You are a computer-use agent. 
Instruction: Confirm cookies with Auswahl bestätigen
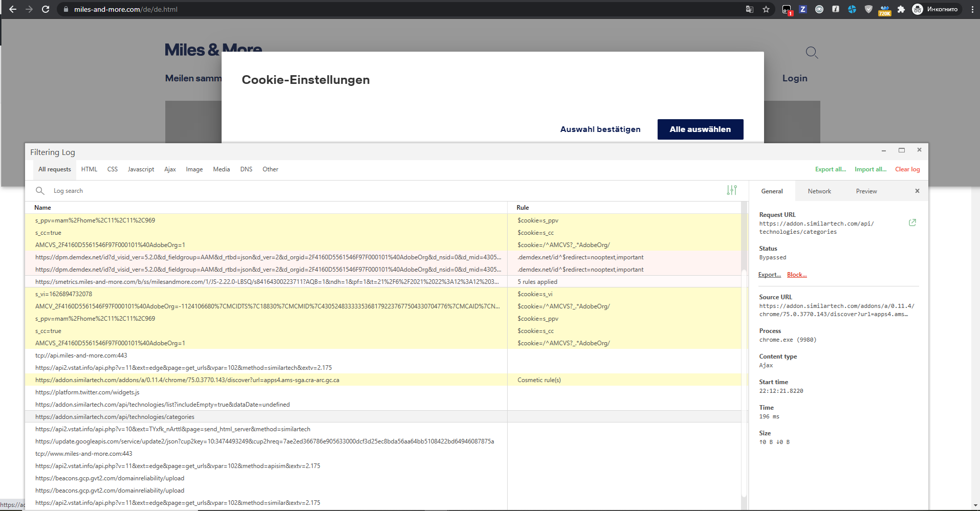point(600,129)
